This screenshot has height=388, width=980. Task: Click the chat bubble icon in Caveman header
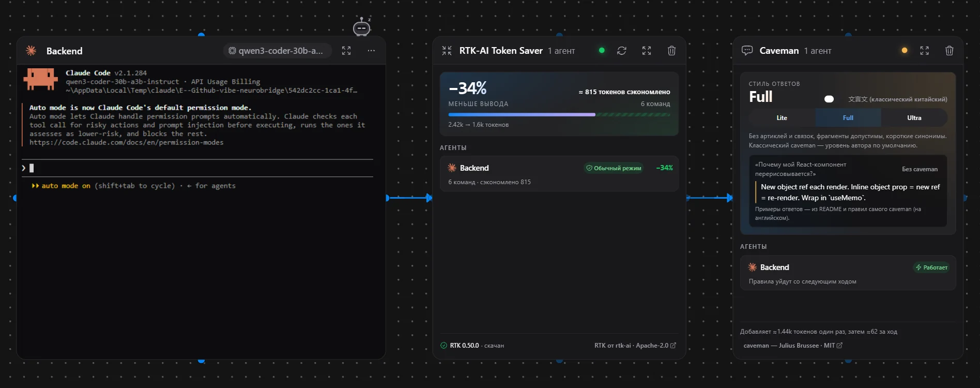pyautogui.click(x=747, y=51)
